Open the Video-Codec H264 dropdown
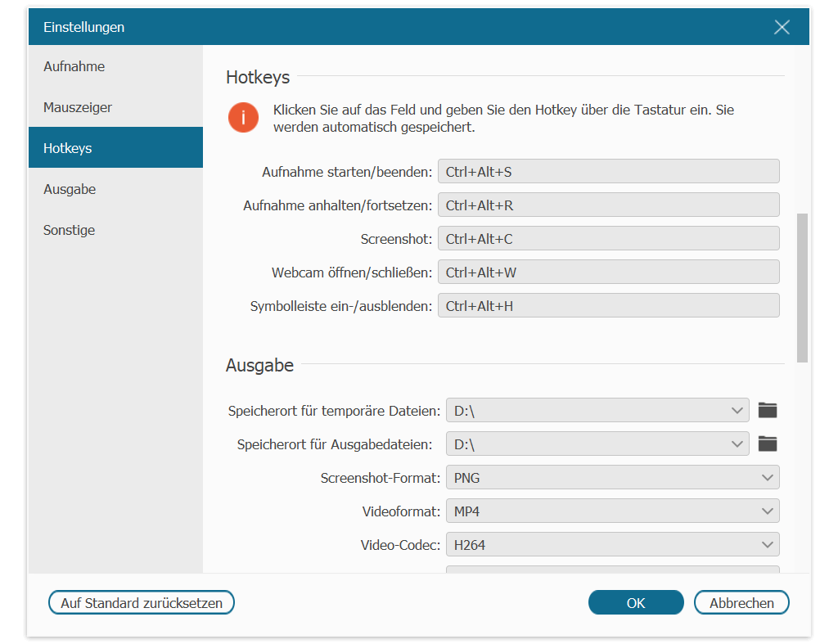 tap(612, 545)
